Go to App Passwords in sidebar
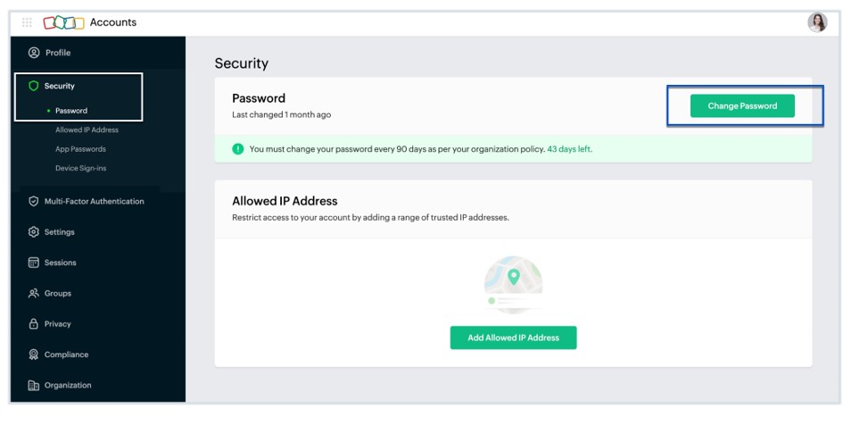The width and height of the screenshot is (868, 426). click(80, 149)
